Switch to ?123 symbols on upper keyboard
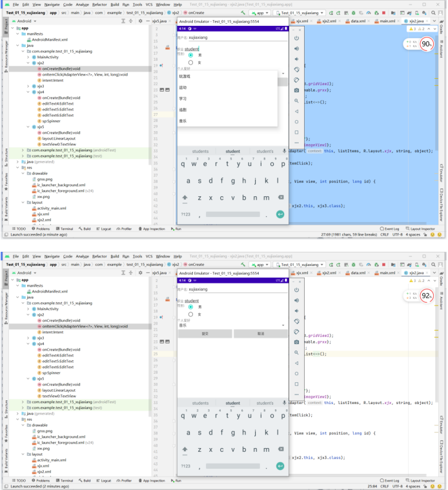448x490 pixels. pyautogui.click(x=185, y=214)
